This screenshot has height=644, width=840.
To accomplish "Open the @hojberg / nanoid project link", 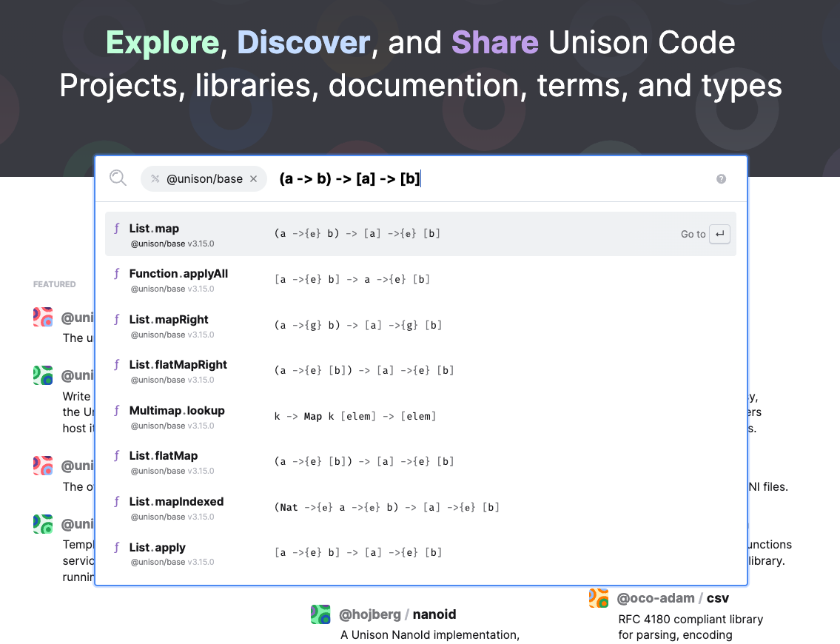I will (397, 614).
